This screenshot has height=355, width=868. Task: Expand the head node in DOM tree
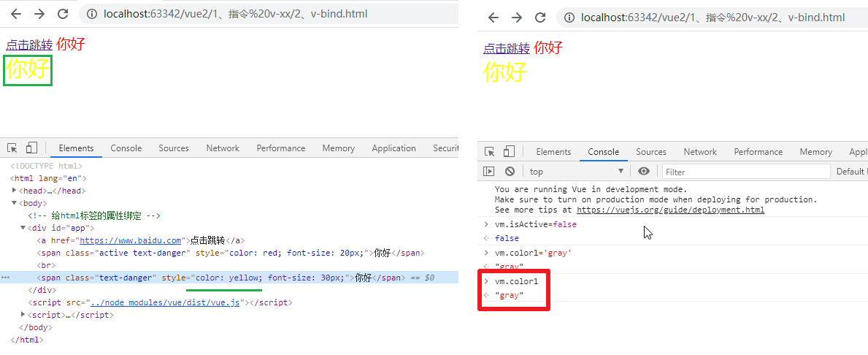(x=15, y=191)
